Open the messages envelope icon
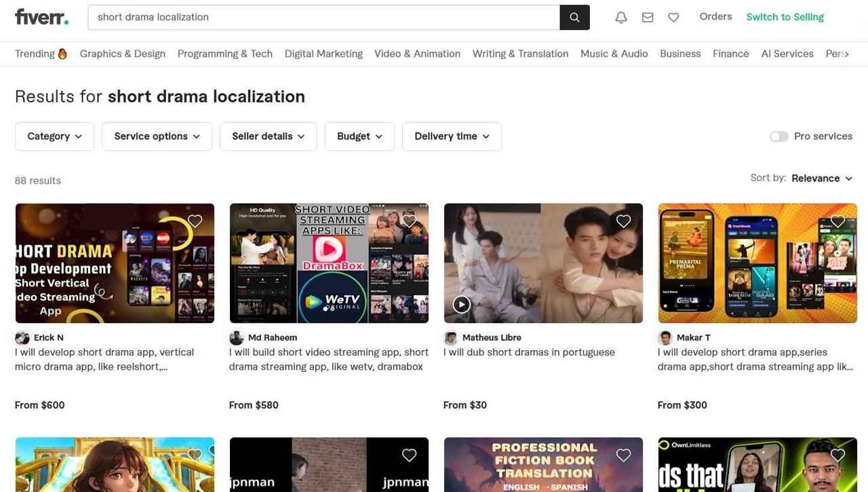 click(x=648, y=18)
